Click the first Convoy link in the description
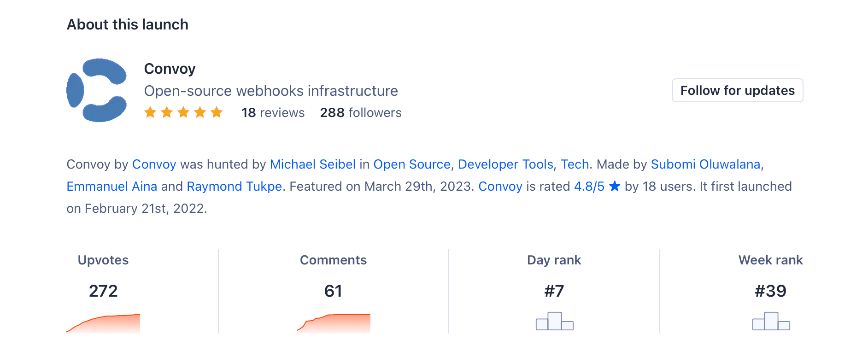The height and width of the screenshot is (363, 868). (154, 164)
